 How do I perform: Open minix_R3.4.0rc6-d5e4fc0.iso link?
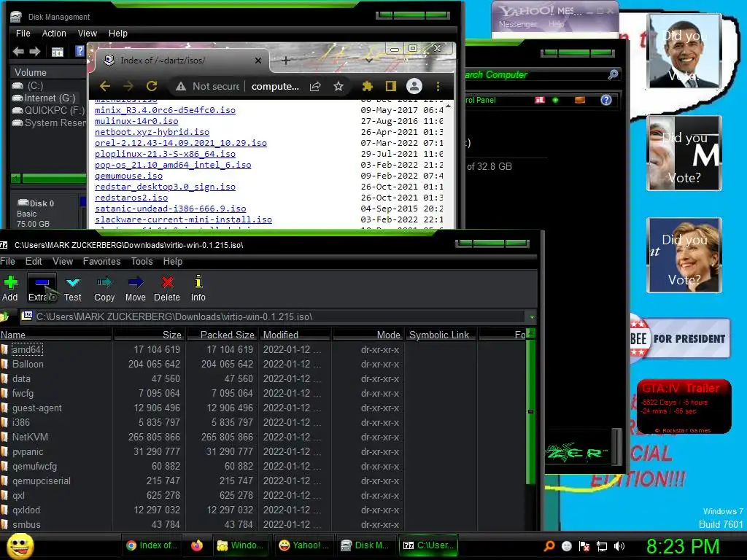[165, 110]
